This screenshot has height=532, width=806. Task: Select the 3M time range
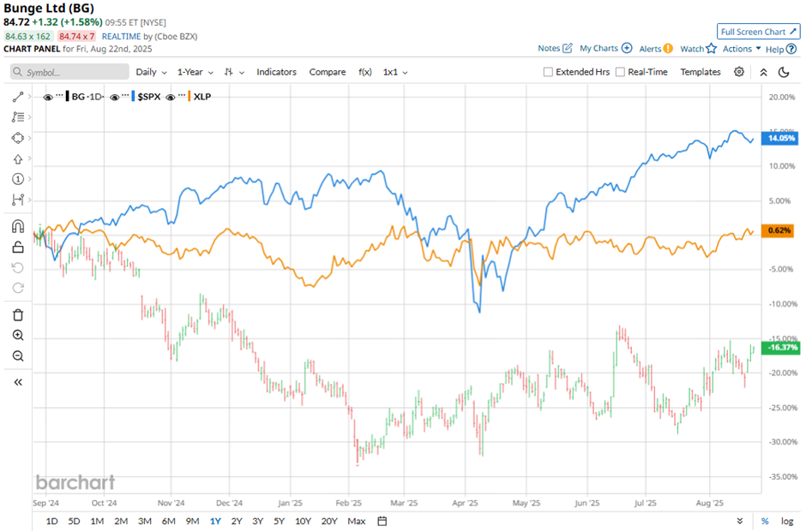point(145,521)
